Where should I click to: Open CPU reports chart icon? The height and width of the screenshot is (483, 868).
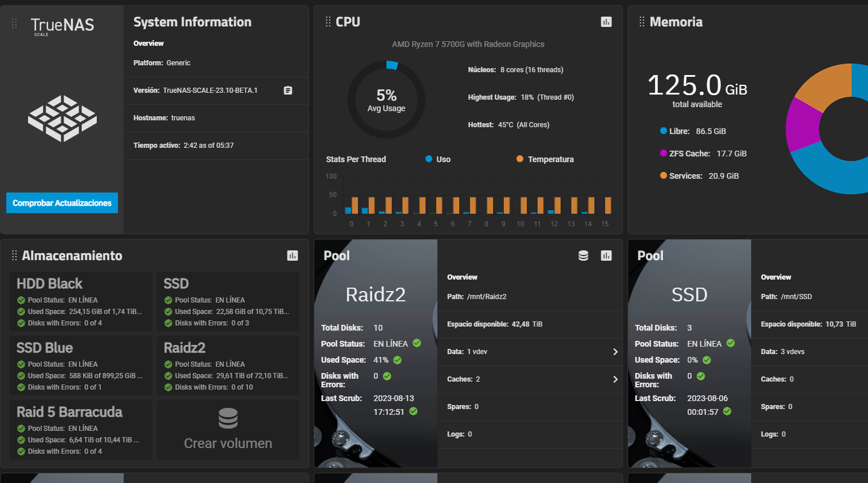coord(606,22)
